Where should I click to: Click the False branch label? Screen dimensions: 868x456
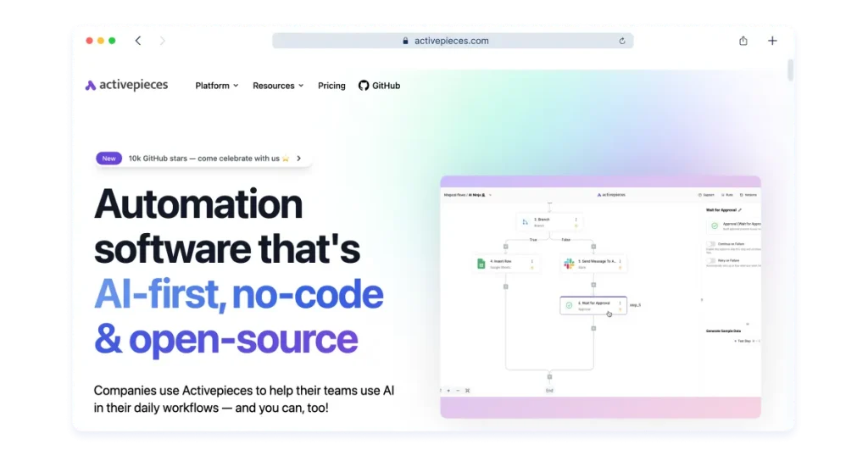(x=565, y=240)
